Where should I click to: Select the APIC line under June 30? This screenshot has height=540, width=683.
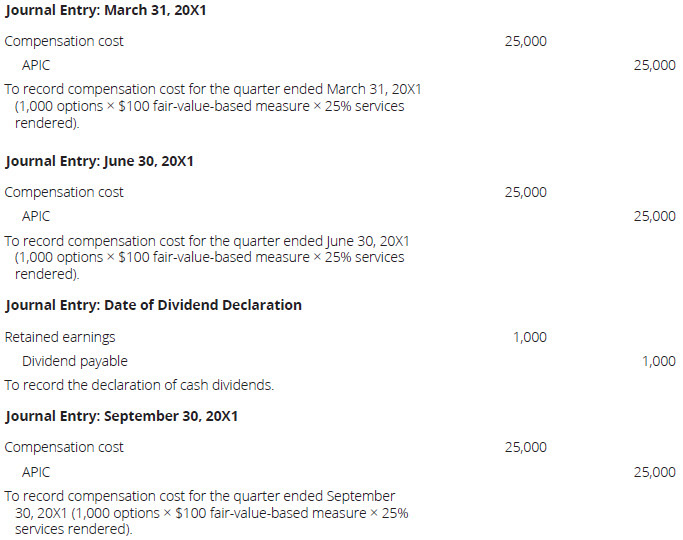click(x=36, y=216)
